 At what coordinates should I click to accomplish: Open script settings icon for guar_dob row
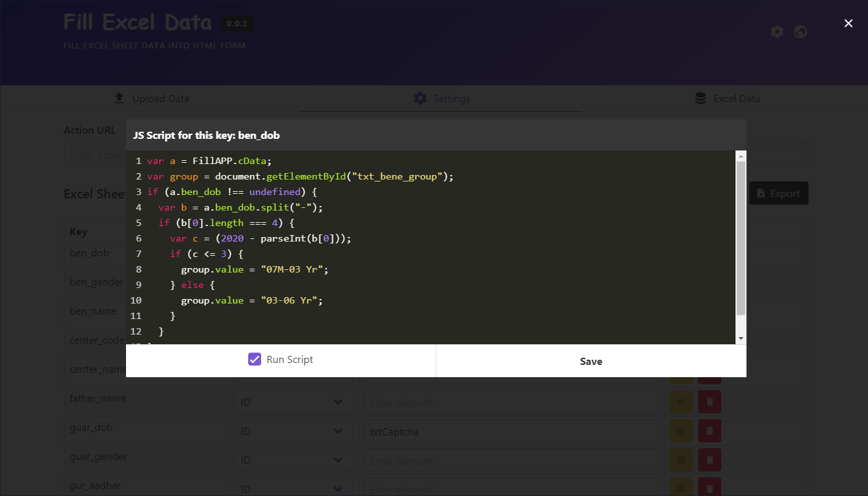(681, 431)
